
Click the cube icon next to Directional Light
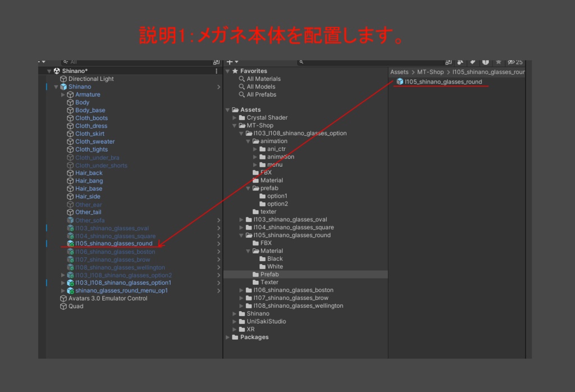tap(63, 79)
